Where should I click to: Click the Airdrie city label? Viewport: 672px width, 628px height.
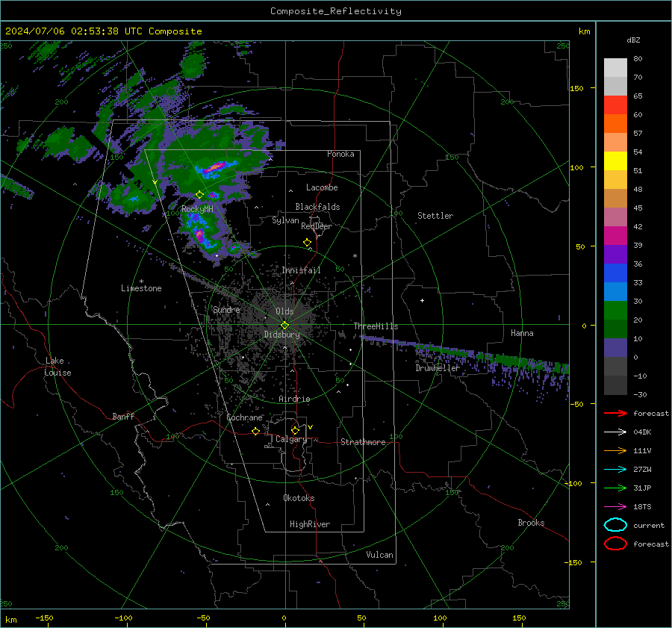pos(294,399)
